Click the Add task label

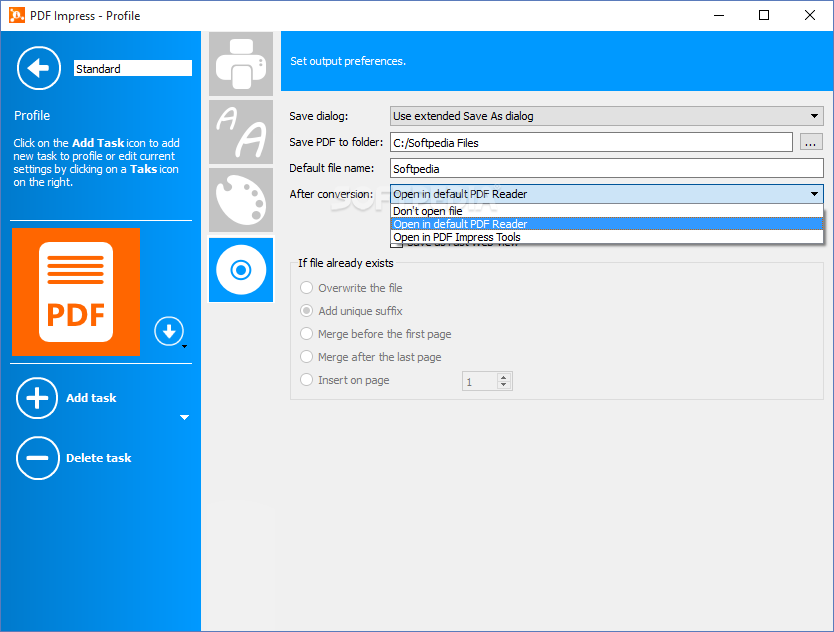click(91, 398)
